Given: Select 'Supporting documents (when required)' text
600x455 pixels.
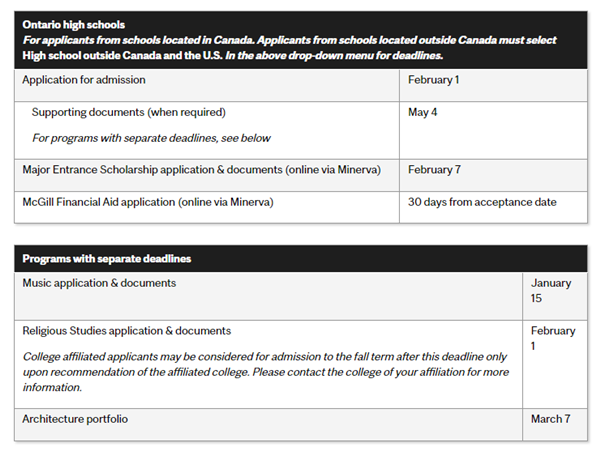Looking at the screenshot, I should pyautogui.click(x=129, y=112).
